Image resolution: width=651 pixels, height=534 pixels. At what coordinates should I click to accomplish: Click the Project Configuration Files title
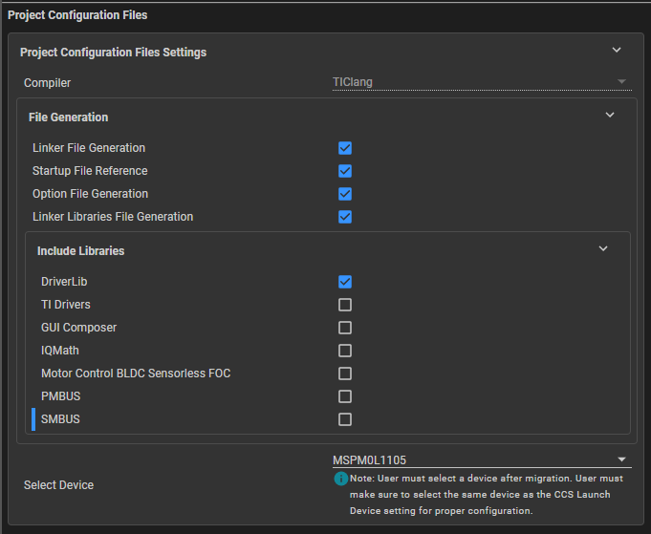pyautogui.click(x=77, y=15)
